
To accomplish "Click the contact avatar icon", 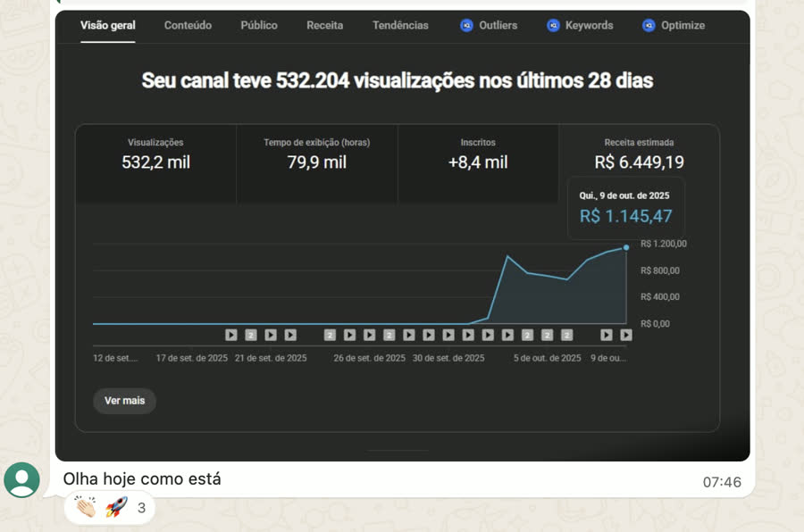I will point(21,480).
